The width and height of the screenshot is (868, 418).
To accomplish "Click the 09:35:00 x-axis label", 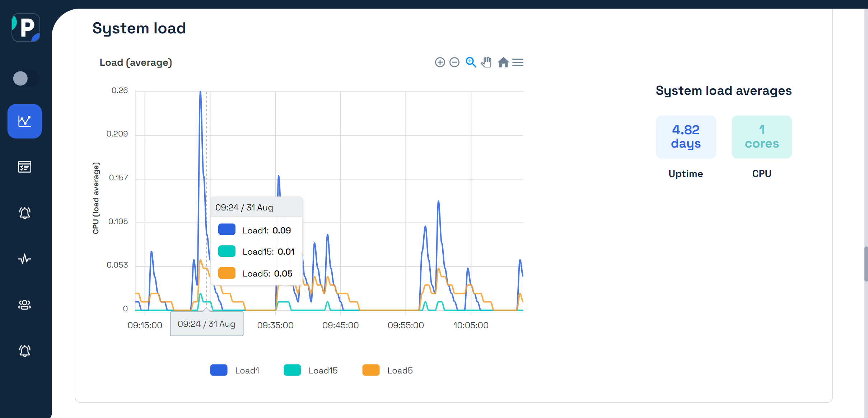I will click(x=275, y=325).
